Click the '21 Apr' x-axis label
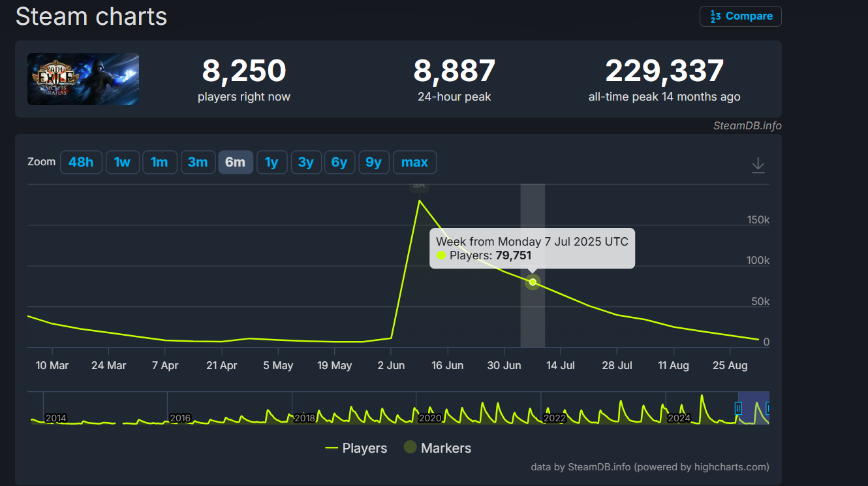This screenshot has height=486, width=868. coord(222,365)
